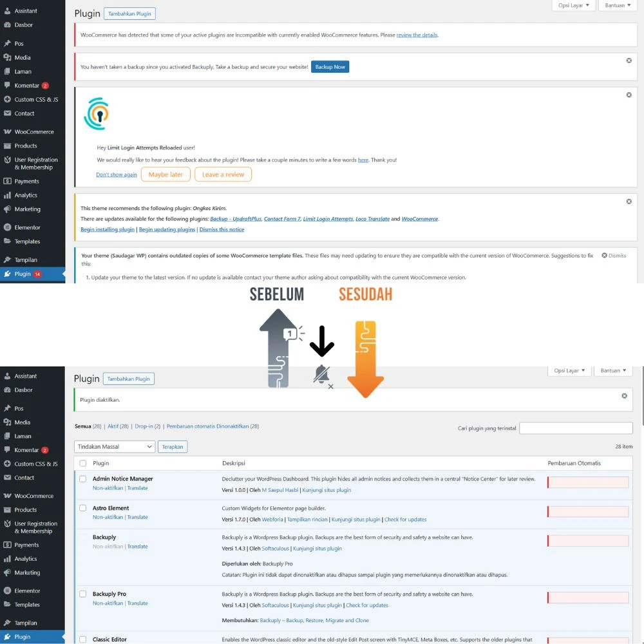Viewport: 644px width, 644px height.
Task: Dismiss the Backuply backup reminder notice
Action: [629, 61]
